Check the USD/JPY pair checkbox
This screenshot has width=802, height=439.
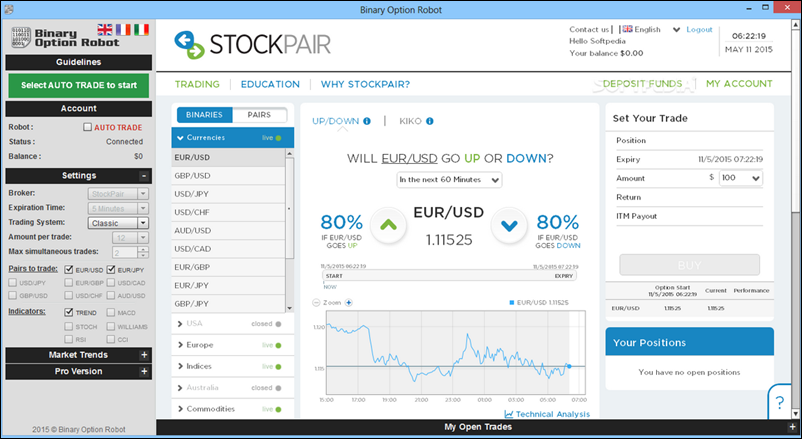[x=12, y=282]
